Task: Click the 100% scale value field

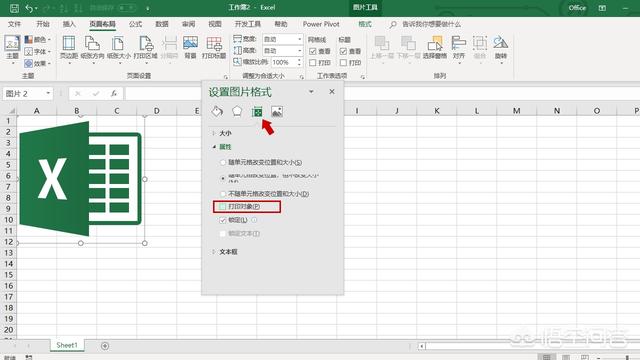Action: tap(283, 62)
